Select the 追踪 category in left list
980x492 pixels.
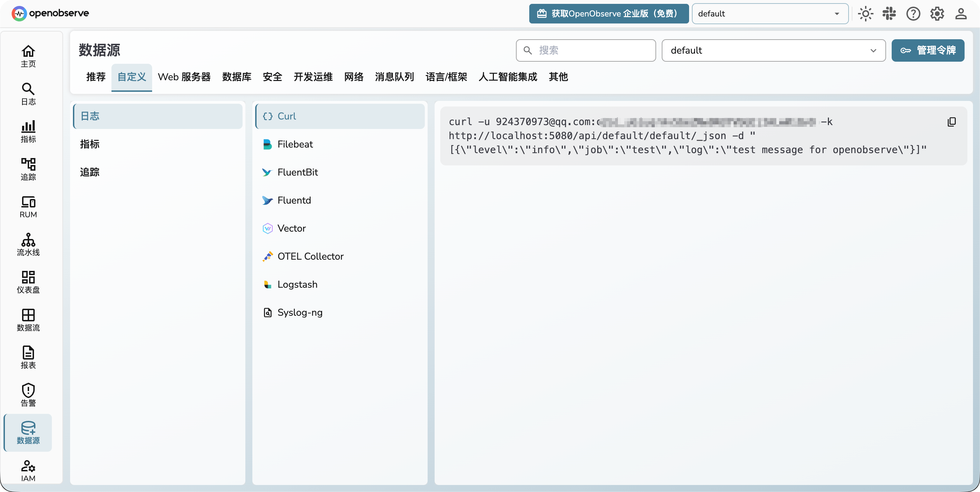coord(157,172)
